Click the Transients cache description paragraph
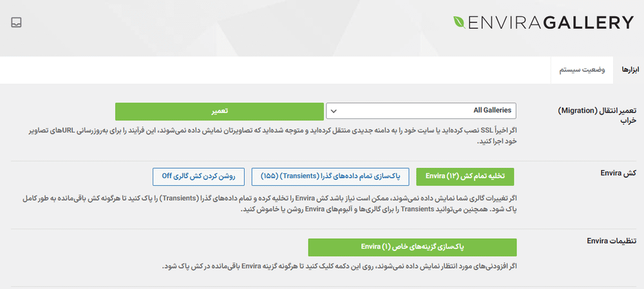The width and height of the screenshot is (644, 289). coord(268,203)
